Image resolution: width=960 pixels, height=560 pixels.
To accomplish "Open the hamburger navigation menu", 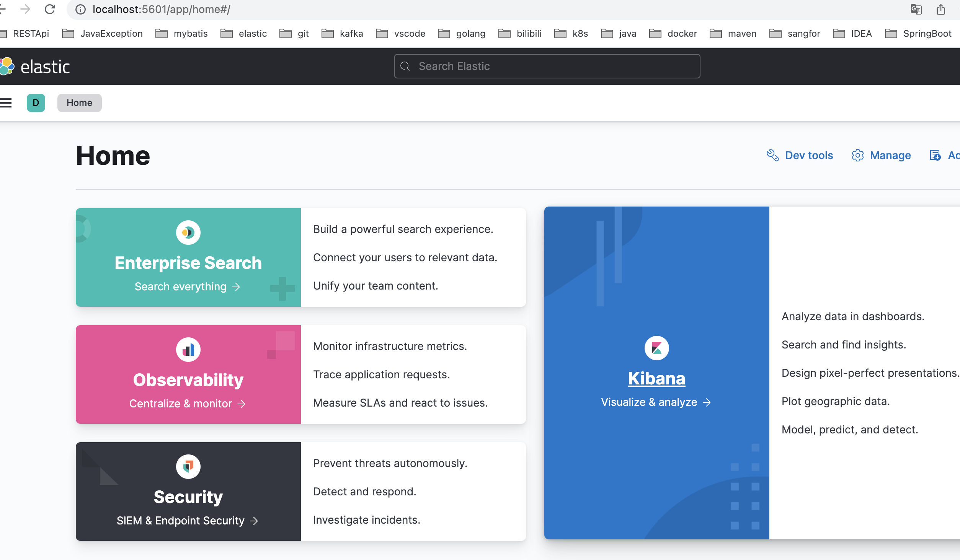I will coord(6,103).
